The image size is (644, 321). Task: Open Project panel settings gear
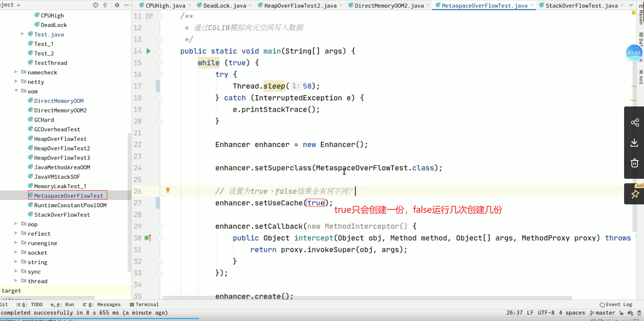pyautogui.click(x=117, y=5)
